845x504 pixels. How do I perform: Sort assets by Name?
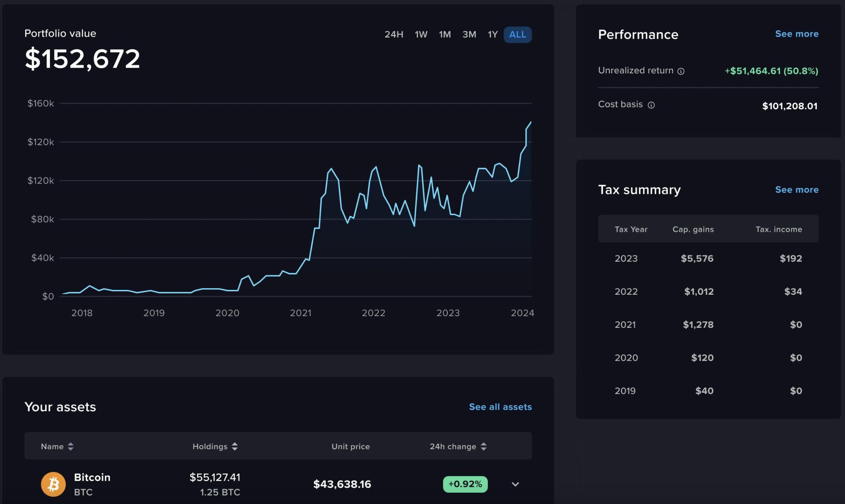click(58, 446)
